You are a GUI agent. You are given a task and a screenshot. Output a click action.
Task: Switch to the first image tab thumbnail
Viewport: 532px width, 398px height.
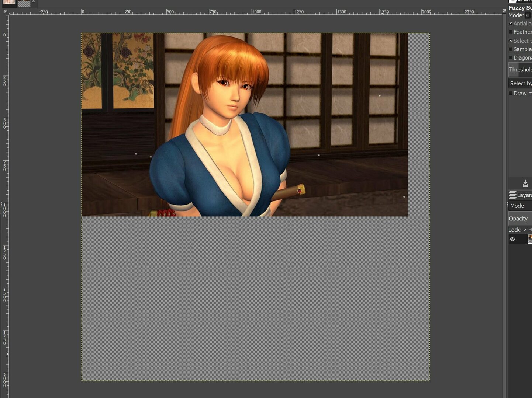click(9, 2)
